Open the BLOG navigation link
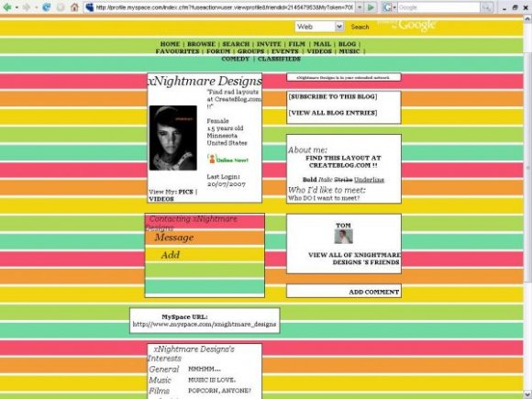The height and width of the screenshot is (399, 532). (x=347, y=44)
